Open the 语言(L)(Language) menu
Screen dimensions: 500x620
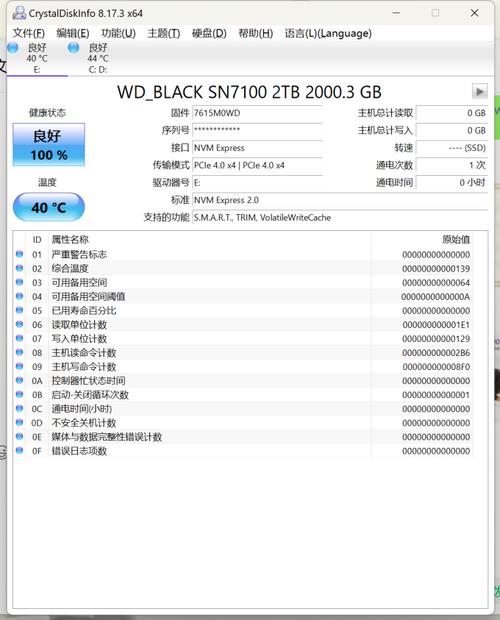click(x=328, y=33)
